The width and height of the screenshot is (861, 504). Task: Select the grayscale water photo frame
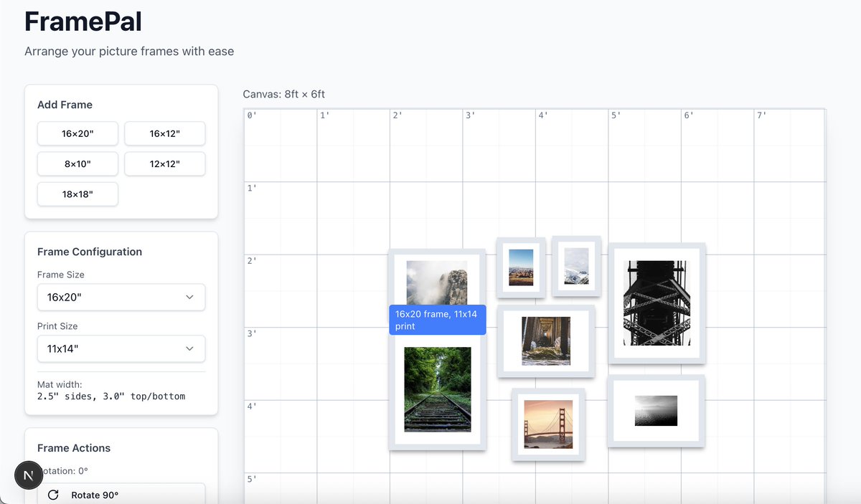click(656, 411)
